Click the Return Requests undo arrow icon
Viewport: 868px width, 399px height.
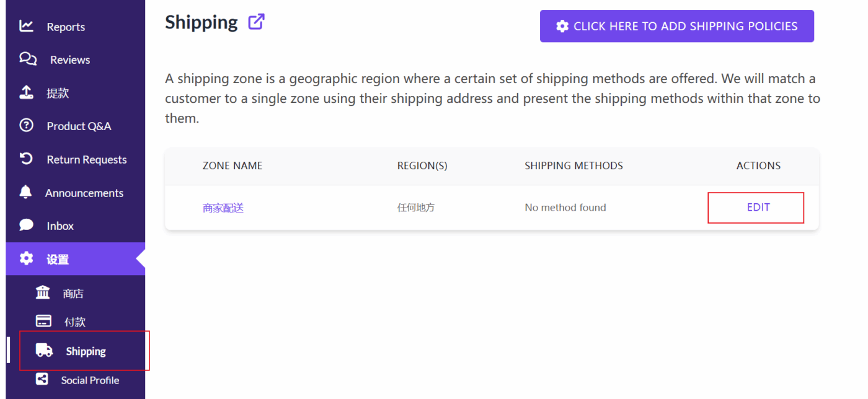pyautogui.click(x=26, y=159)
